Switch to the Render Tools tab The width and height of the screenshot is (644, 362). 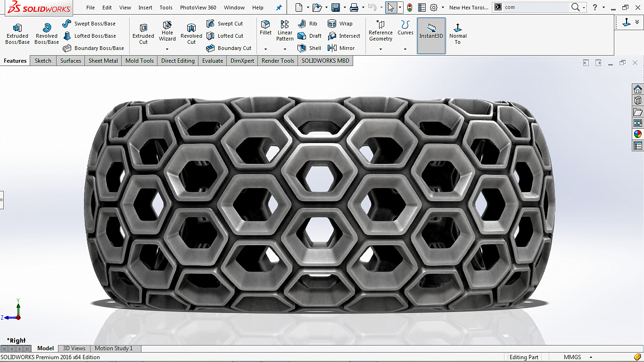(278, 60)
